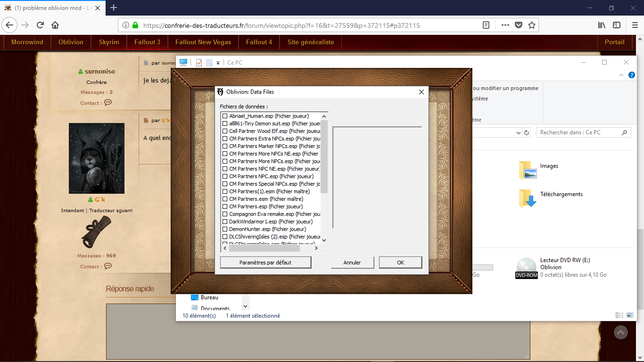Expand the Quick Access Toolbar dropdown arrow
Screen dimensions: 644x362
(218, 63)
